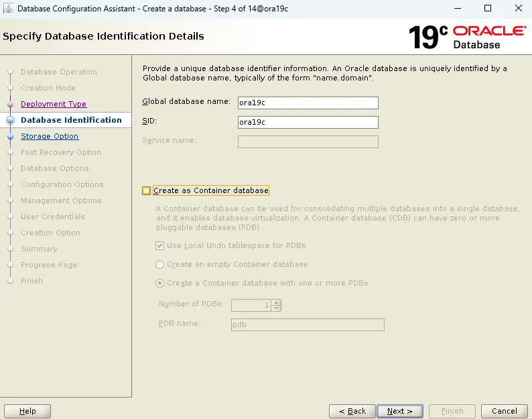Click the Service name field
Image resolution: width=532 pixels, height=419 pixels.
[x=308, y=142]
